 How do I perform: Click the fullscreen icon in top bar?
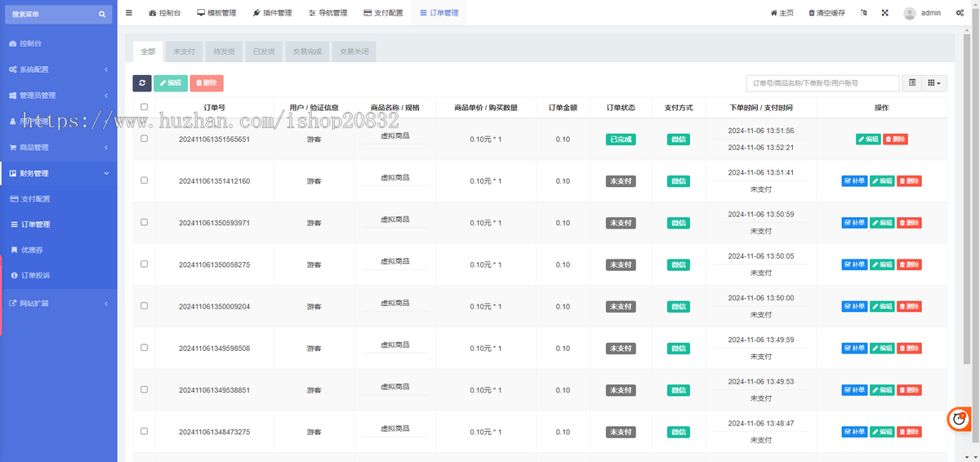tap(885, 13)
